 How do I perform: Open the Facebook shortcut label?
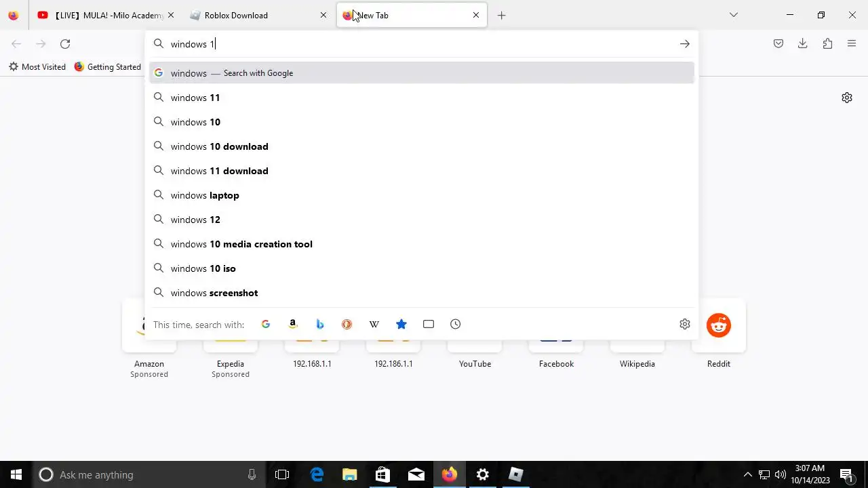[x=556, y=364]
